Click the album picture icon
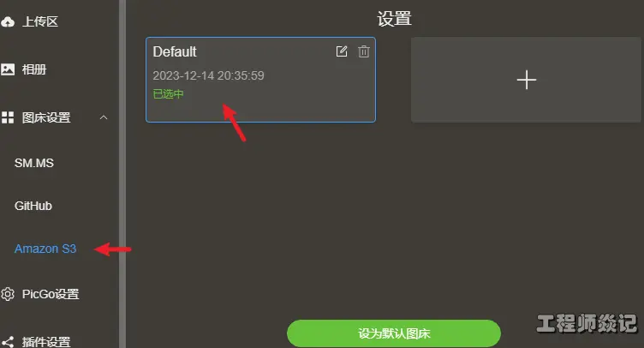The image size is (644, 348). [x=8, y=69]
